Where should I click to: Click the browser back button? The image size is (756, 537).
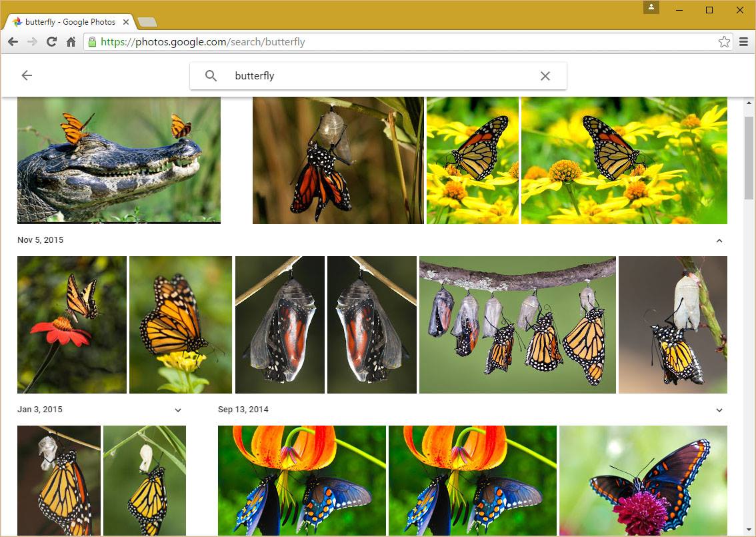coord(13,42)
